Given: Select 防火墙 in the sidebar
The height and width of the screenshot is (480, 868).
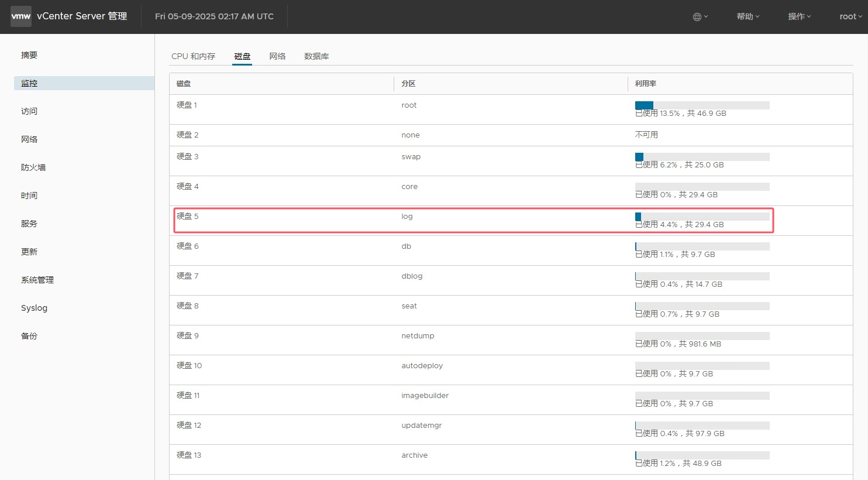Looking at the screenshot, I should pyautogui.click(x=33, y=167).
